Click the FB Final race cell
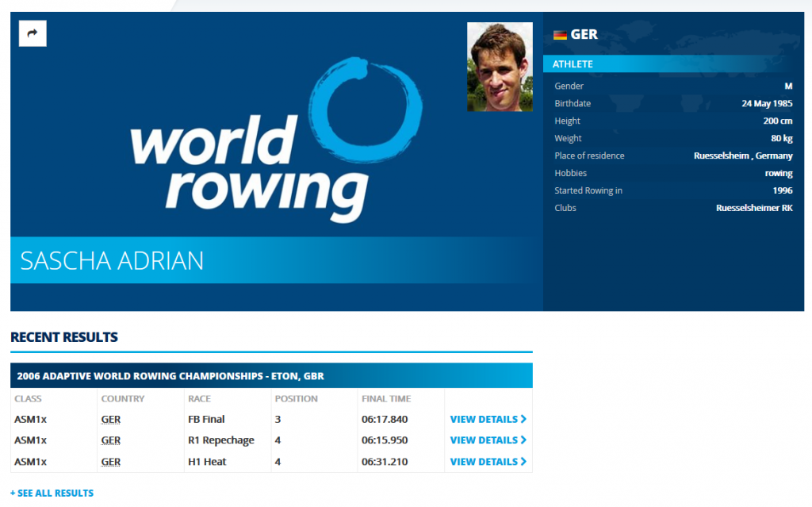812x507 pixels. pos(206,419)
